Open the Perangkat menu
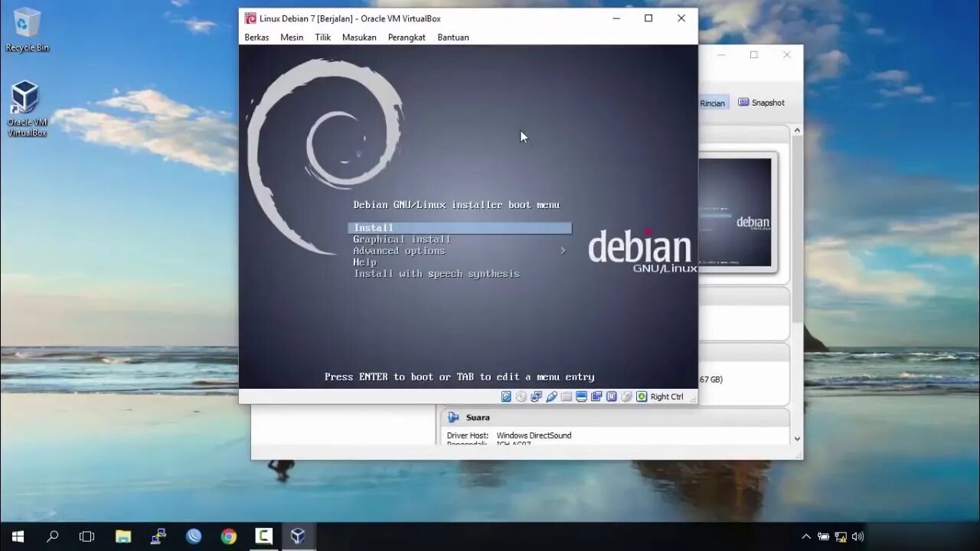The width and height of the screenshot is (980, 551). coord(407,37)
